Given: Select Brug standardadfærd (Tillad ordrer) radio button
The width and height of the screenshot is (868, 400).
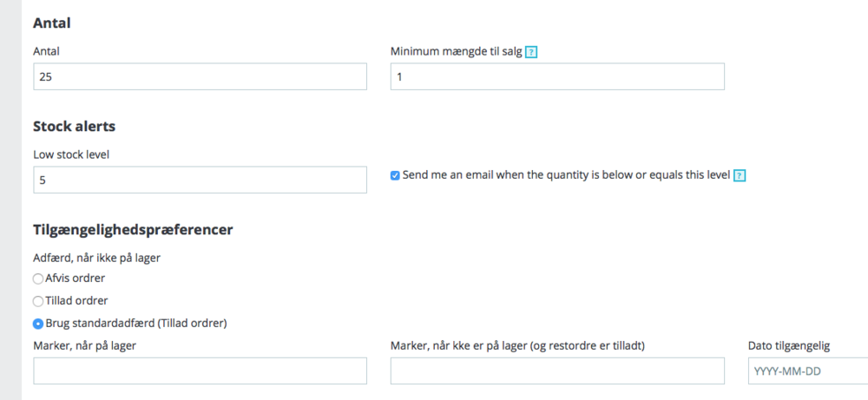Looking at the screenshot, I should [37, 324].
